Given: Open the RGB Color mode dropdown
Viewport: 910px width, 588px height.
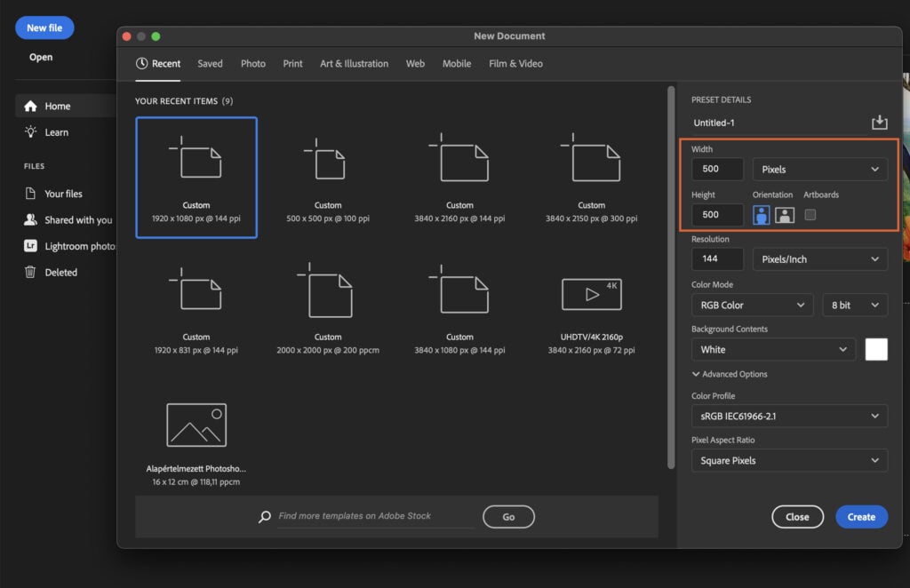Looking at the screenshot, I should (x=752, y=304).
